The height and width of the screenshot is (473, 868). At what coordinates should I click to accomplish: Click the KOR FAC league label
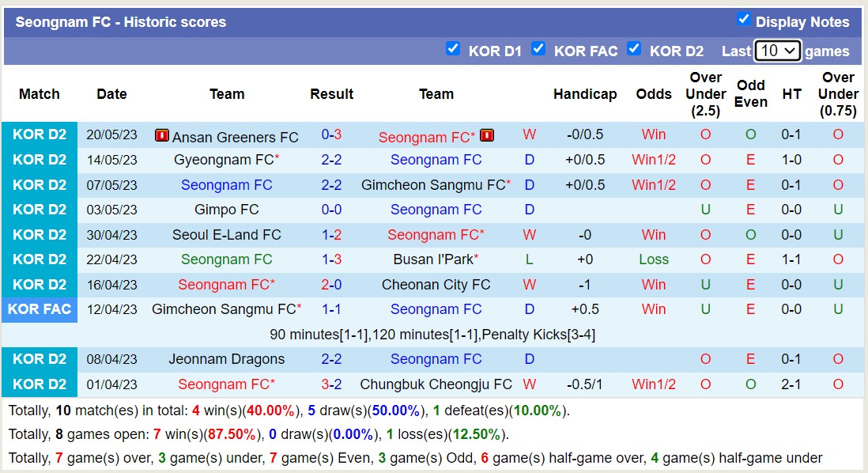coord(40,308)
